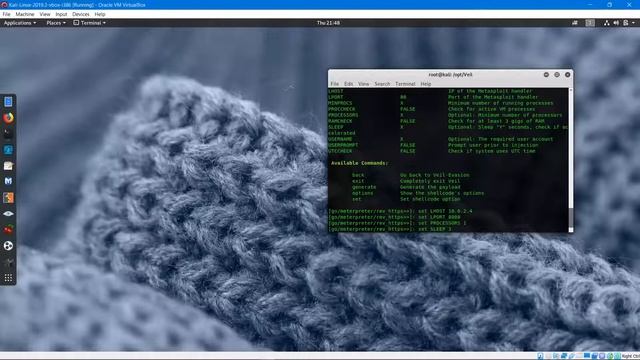Viewport: 640px width, 360px height.
Task: Click the 'Available Commands:' heading in the terminal
Action: [x=359, y=163]
